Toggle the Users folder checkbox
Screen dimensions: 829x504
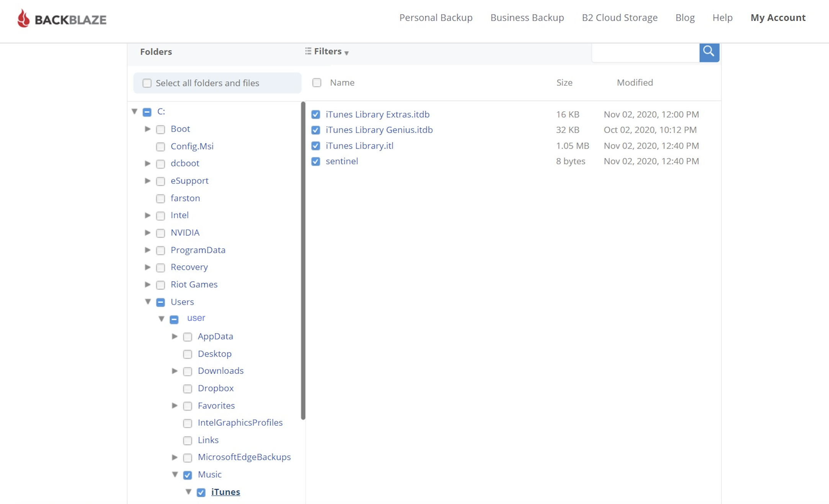(x=161, y=302)
